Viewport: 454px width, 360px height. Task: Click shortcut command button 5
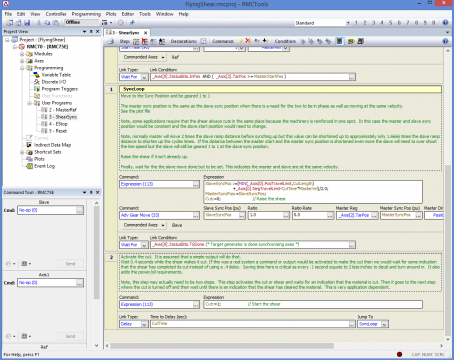(390, 23)
